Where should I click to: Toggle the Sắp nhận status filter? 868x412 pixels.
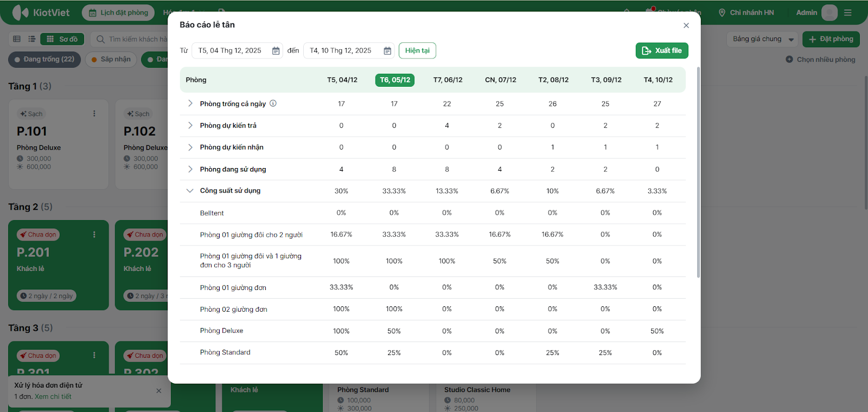(x=111, y=60)
